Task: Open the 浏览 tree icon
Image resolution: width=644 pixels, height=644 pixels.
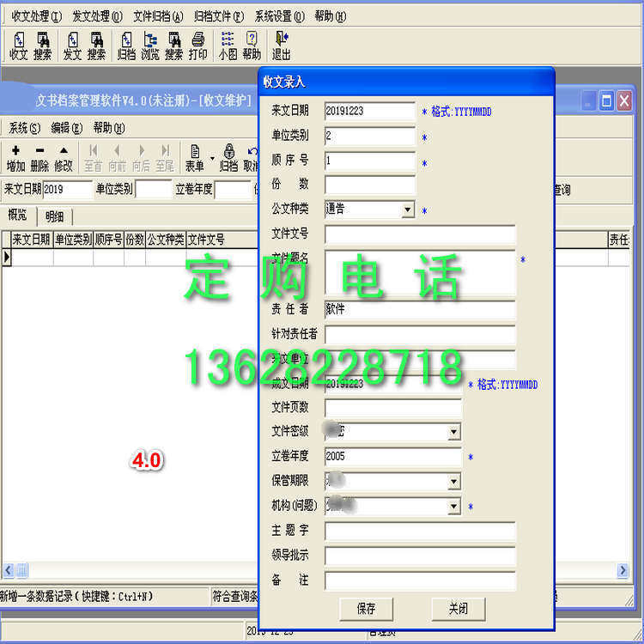Action: [x=150, y=46]
